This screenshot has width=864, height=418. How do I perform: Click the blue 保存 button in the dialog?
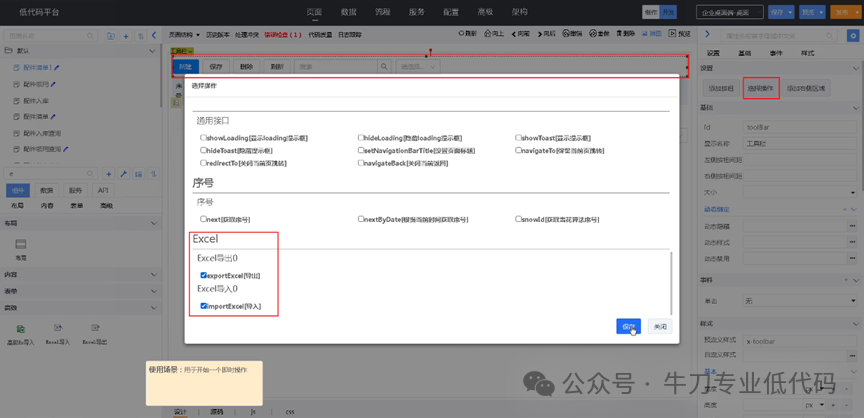pyautogui.click(x=628, y=327)
